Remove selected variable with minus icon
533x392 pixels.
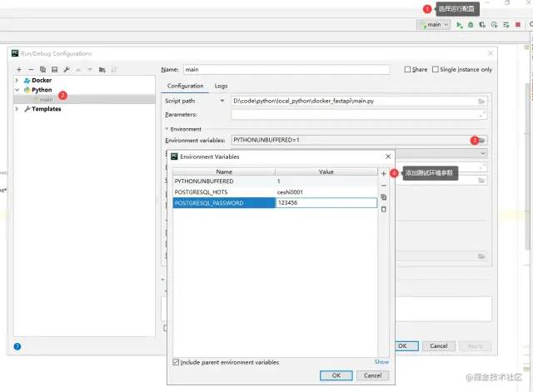coord(383,186)
